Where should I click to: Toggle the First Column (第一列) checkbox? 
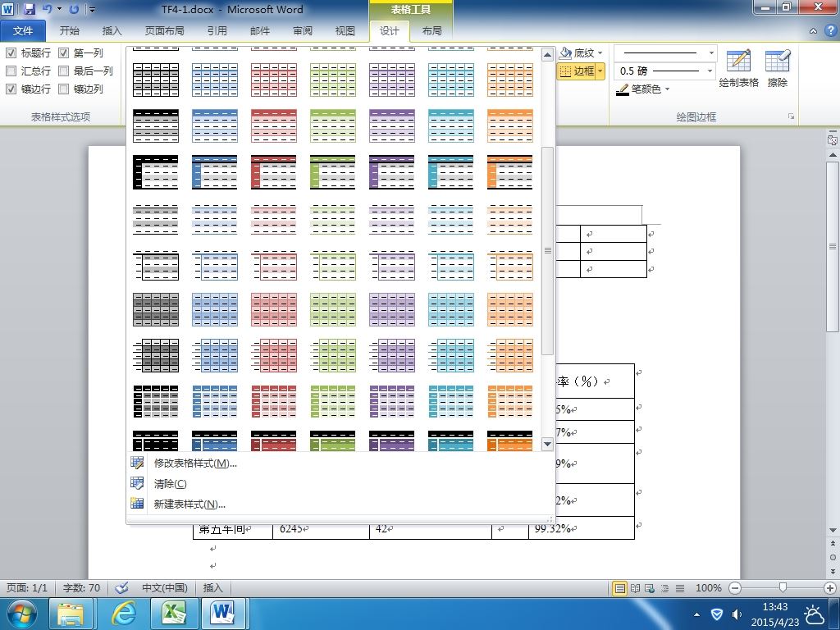pos(64,53)
